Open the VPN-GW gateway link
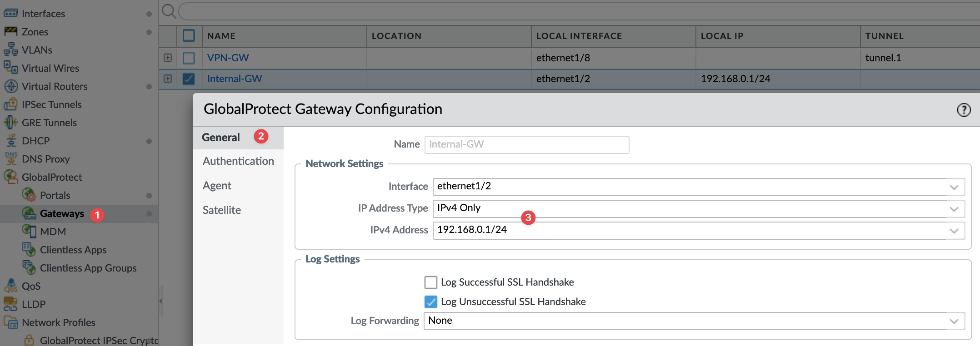 228,58
